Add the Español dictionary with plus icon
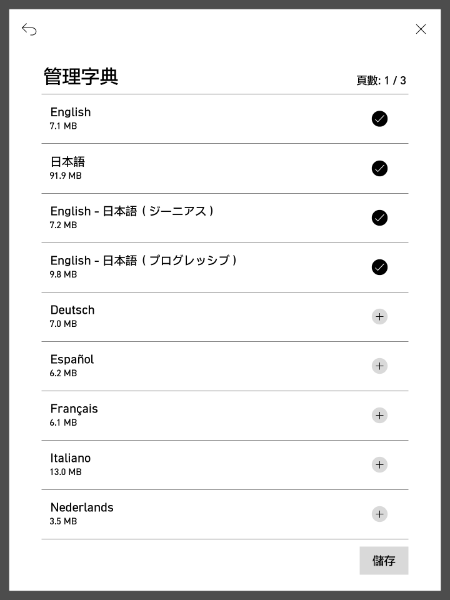This screenshot has height=600, width=450. pyautogui.click(x=379, y=366)
